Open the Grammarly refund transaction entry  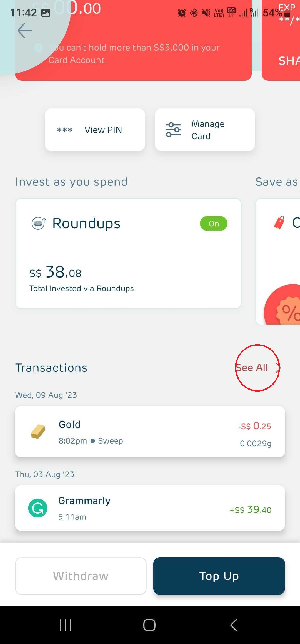pyautogui.click(x=150, y=508)
